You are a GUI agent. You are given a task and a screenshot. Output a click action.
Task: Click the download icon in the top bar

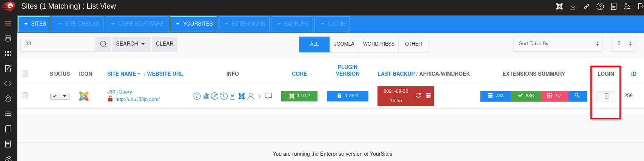pos(573,6)
